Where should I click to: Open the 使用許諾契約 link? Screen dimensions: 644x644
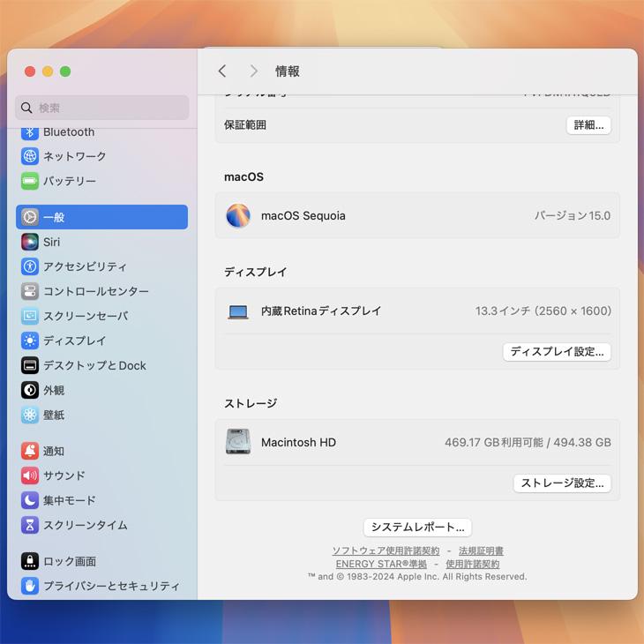(x=473, y=564)
